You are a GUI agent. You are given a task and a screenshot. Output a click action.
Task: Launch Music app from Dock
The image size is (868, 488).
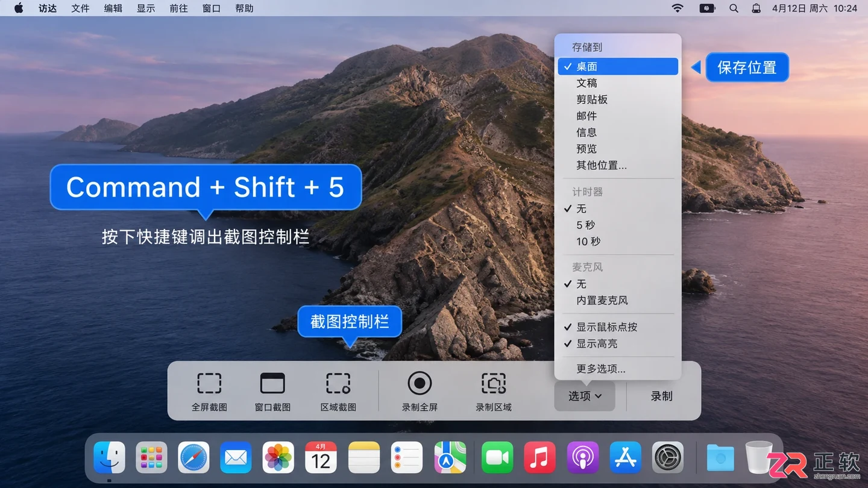pos(539,457)
